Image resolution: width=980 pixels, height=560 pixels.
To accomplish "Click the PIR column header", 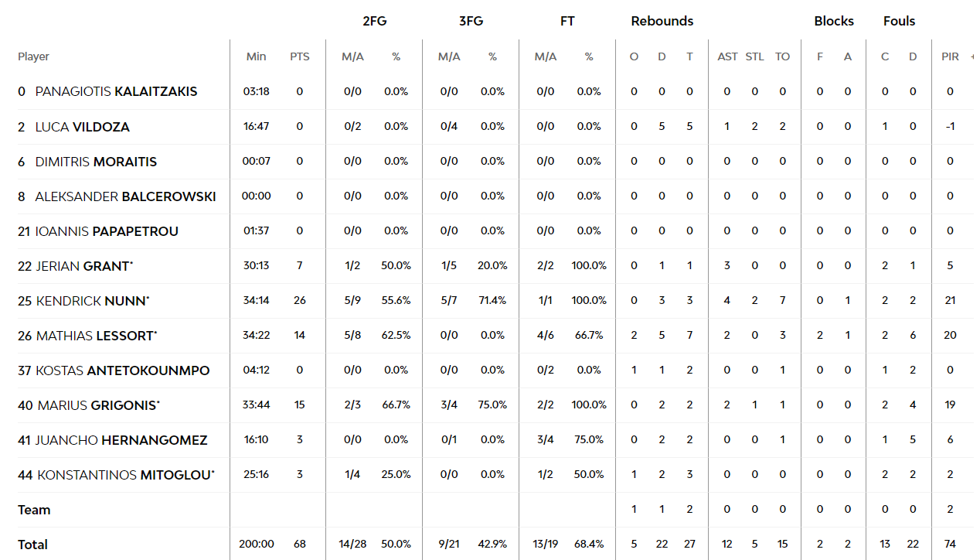I will click(950, 56).
